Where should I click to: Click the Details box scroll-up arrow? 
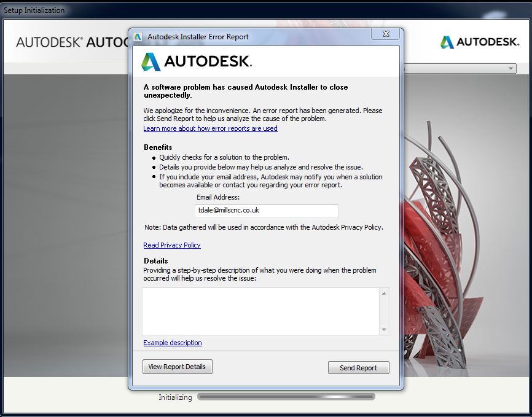384,294
